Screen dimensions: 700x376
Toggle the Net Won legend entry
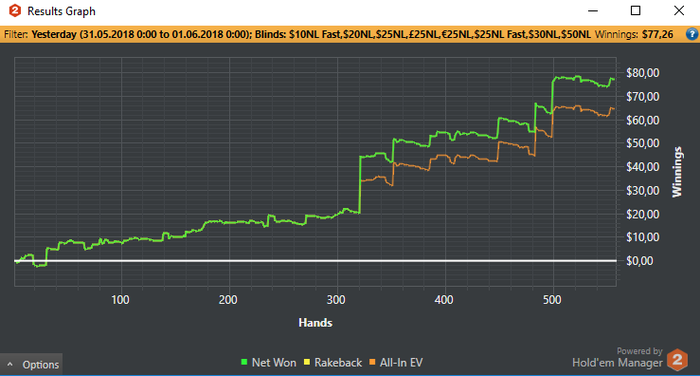pyautogui.click(x=269, y=363)
